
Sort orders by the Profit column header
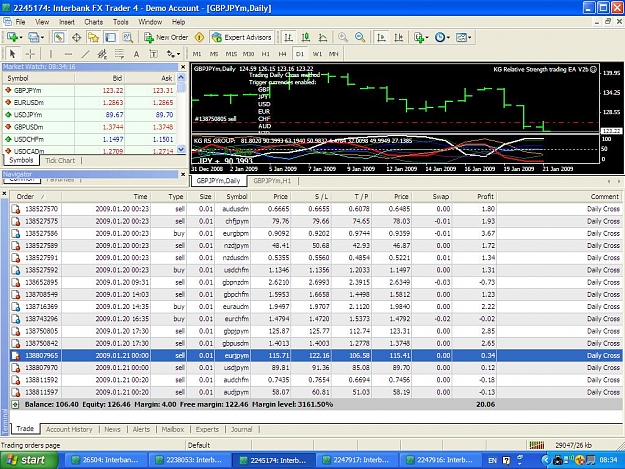475,196
